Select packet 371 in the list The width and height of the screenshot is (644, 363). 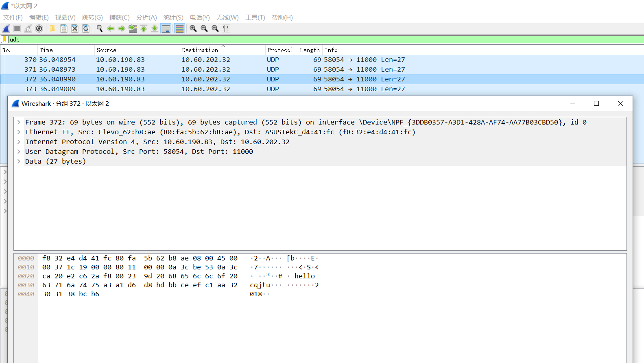tap(322, 70)
